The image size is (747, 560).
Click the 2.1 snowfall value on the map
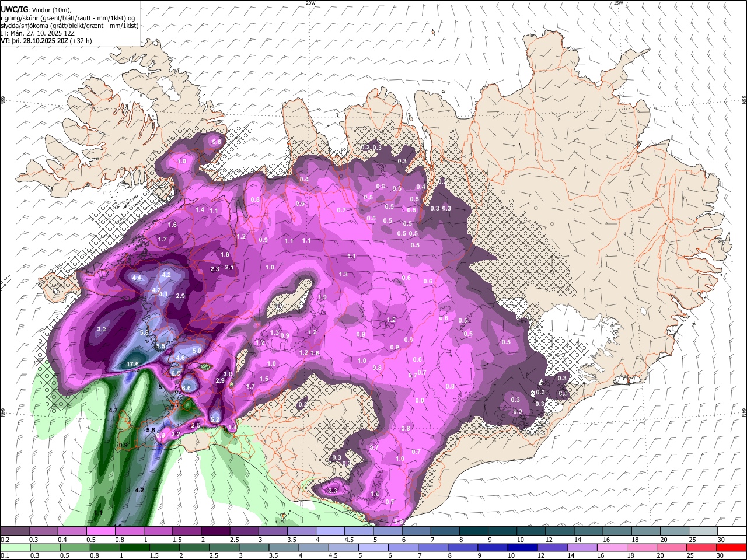[229, 267]
